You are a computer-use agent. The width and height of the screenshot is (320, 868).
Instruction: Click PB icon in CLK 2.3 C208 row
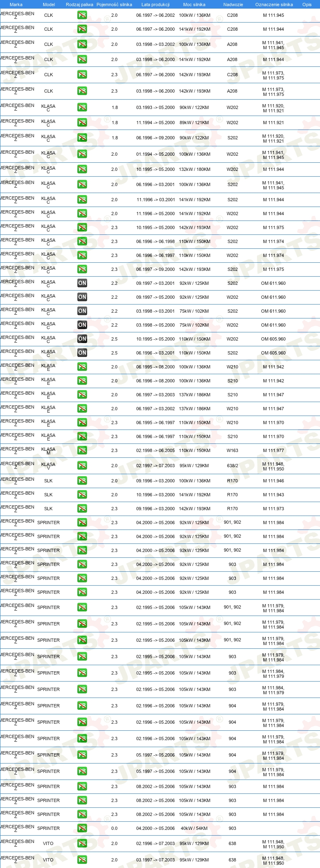82,75
